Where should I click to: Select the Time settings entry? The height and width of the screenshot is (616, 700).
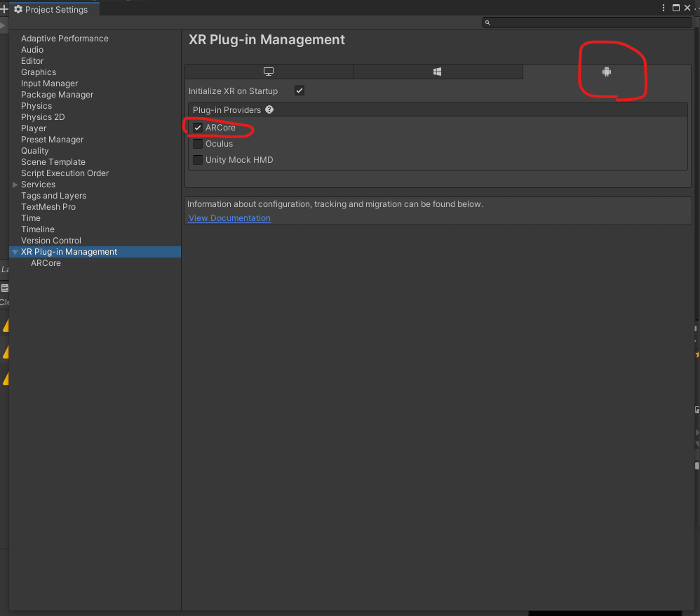click(31, 218)
